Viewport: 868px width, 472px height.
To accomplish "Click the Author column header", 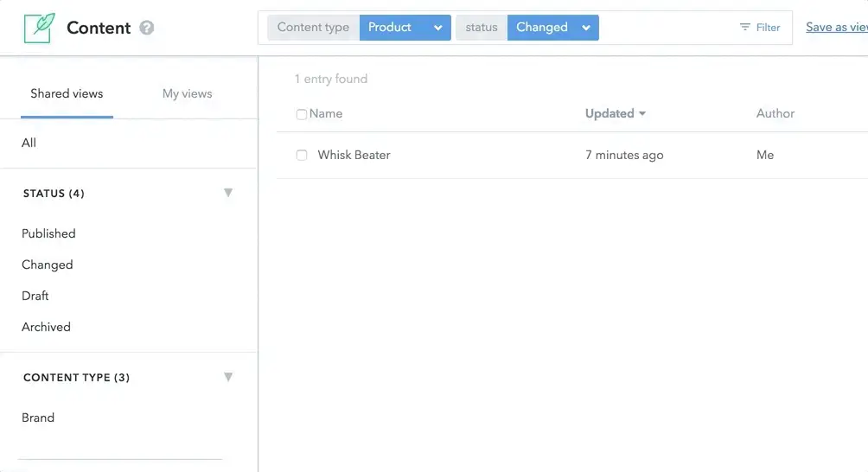I will coord(775,113).
